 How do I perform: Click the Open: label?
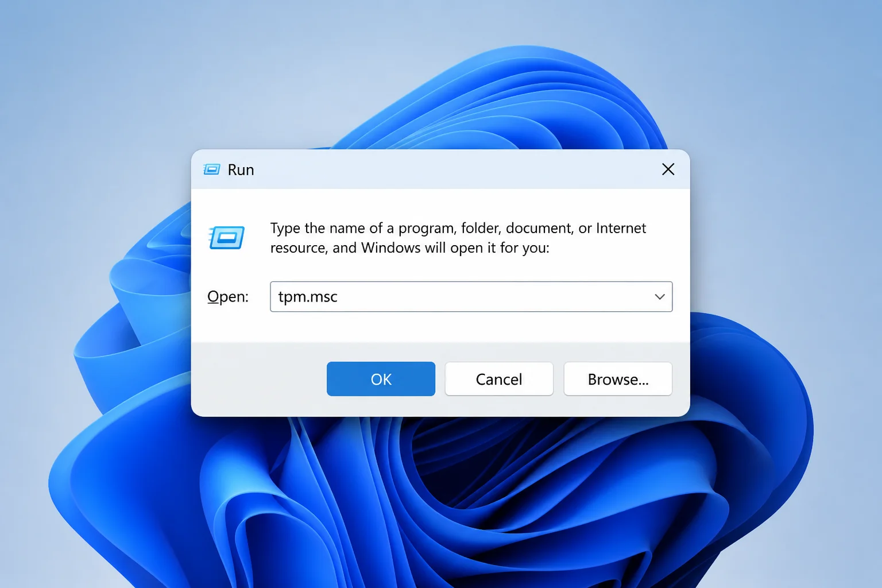coord(228,297)
